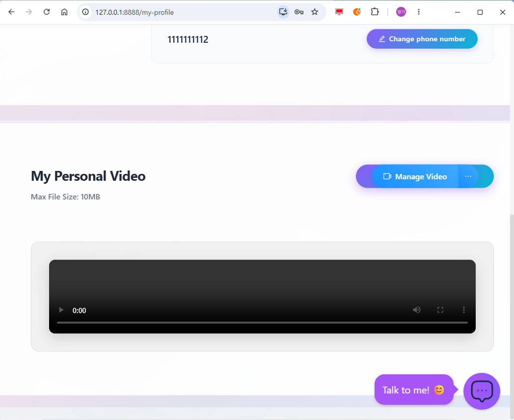
Task: Close the browser window
Action: coord(503,12)
